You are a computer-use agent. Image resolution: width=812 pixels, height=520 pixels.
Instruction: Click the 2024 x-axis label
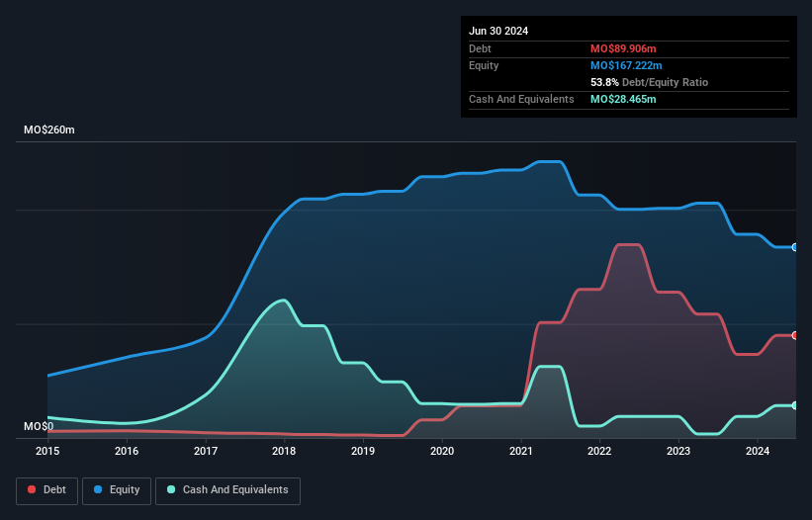(758, 451)
